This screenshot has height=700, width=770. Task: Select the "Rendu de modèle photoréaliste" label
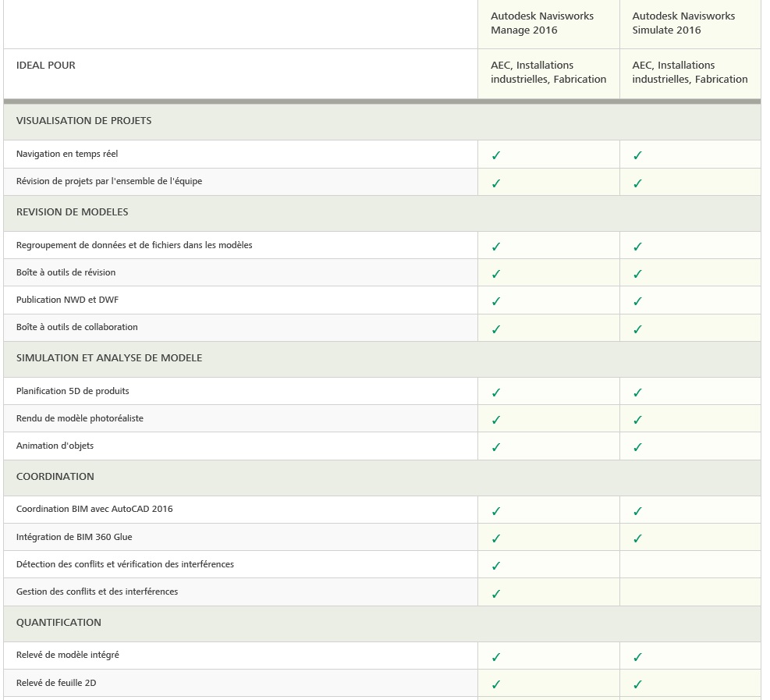80,418
